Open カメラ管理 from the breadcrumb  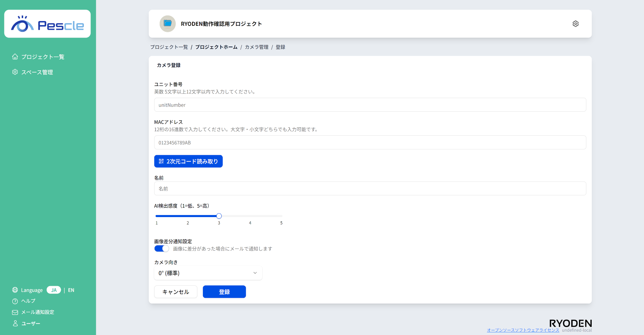[x=256, y=47]
